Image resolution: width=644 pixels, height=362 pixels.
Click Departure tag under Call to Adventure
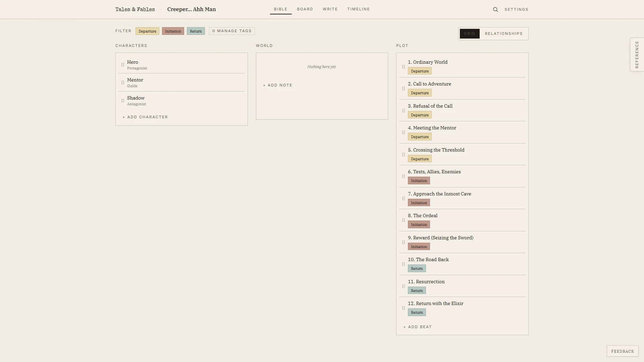[420, 93]
